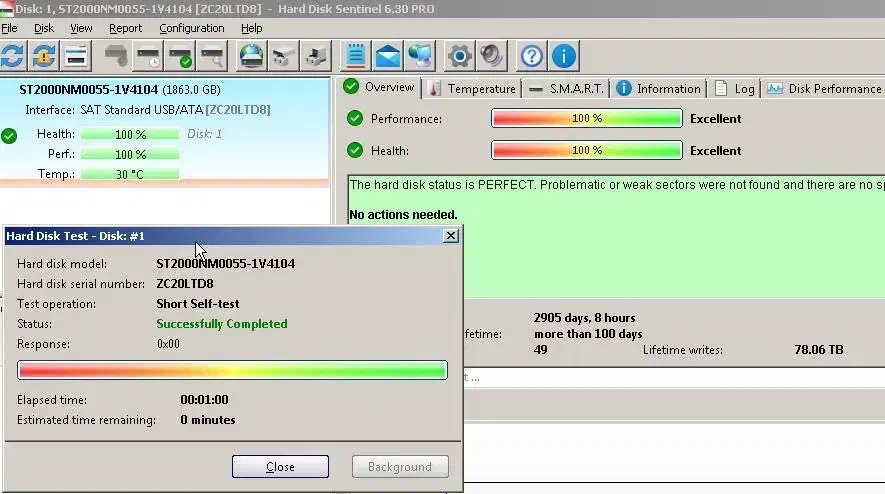Click the blue information toolbar icon
The height and width of the screenshot is (494, 885).
tap(564, 55)
